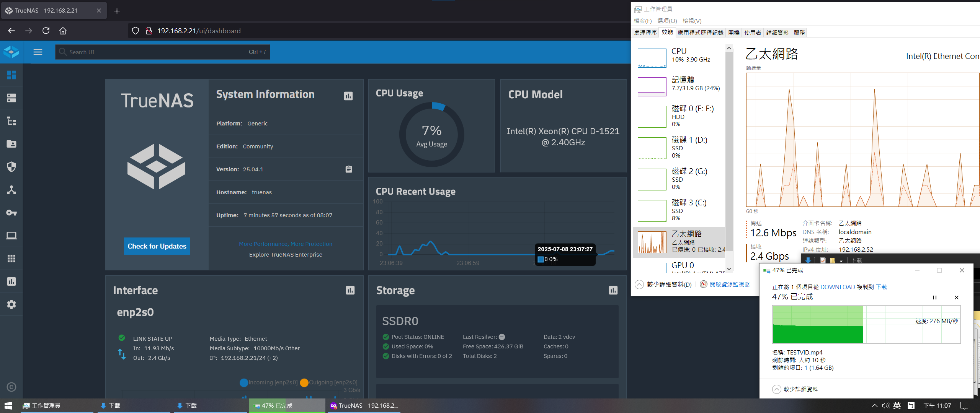980x413 pixels.
Task: Open 選項(O) menu in Task Manager
Action: pyautogui.click(x=667, y=21)
